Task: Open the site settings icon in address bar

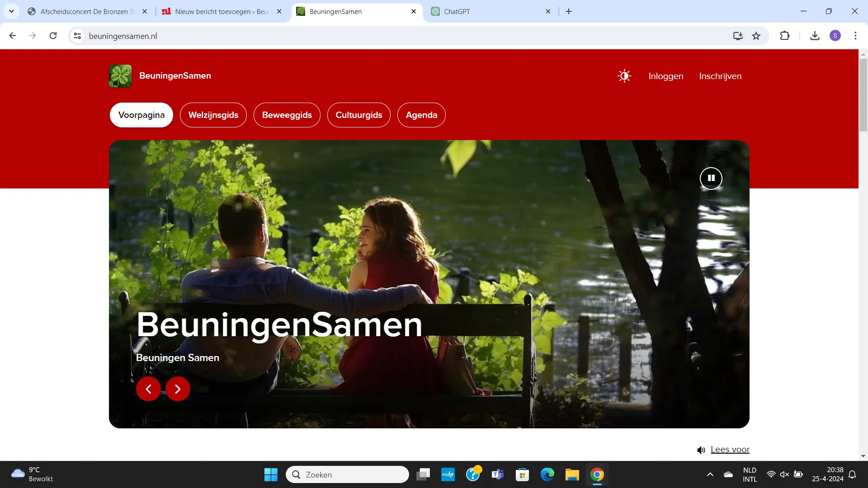Action: coord(77,36)
